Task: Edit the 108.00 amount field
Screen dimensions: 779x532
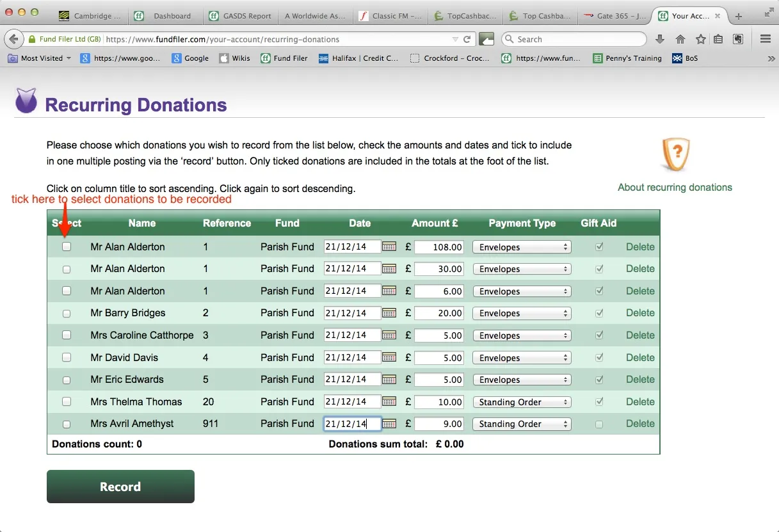Action: [439, 247]
